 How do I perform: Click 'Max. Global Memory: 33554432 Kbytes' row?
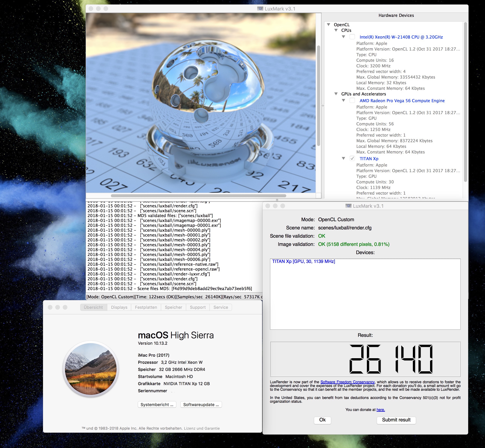click(x=396, y=77)
